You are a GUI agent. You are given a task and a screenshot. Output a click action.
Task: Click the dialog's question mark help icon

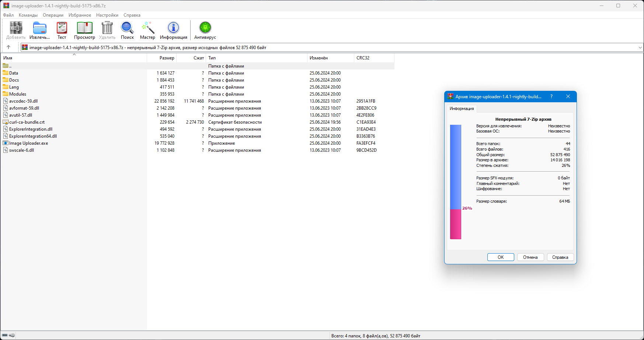(x=551, y=96)
